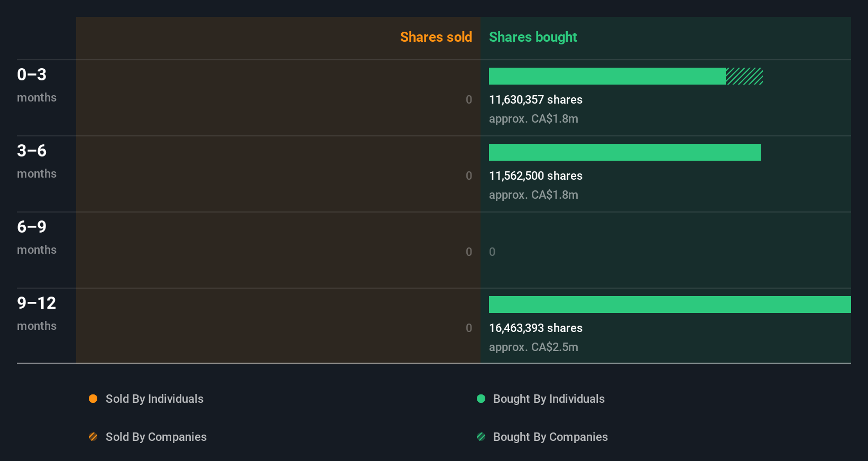Click the 9–12 months row label
Screen dimensions: 868x461
pyautogui.click(x=36, y=314)
